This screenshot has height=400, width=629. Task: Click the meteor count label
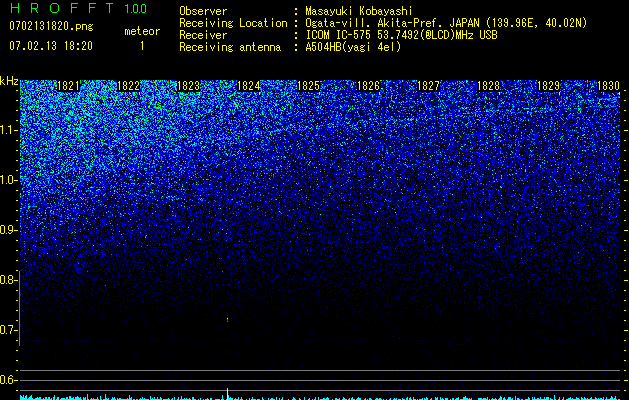142,31
